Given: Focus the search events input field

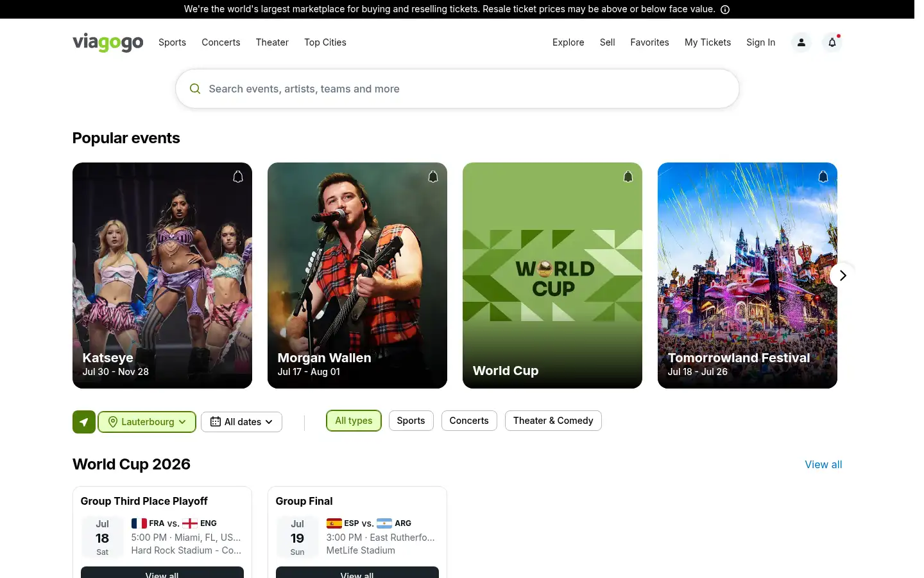Looking at the screenshot, I should click(x=458, y=89).
